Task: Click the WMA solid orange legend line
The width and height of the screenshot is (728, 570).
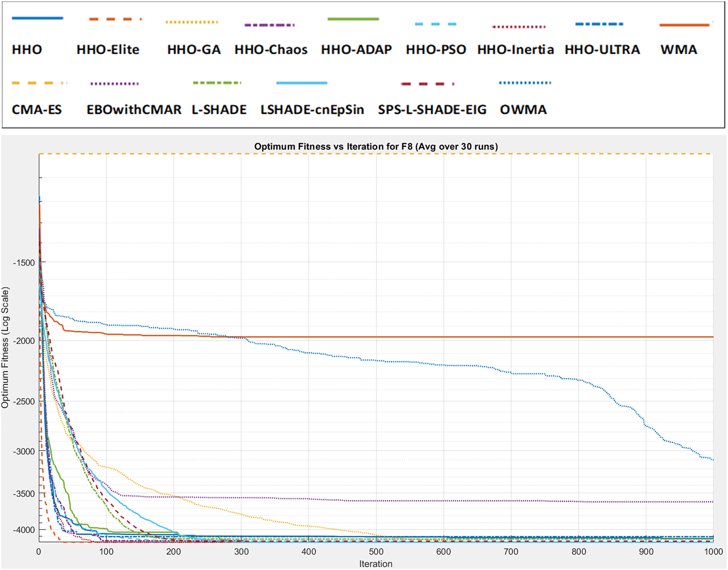Action: tap(684, 25)
